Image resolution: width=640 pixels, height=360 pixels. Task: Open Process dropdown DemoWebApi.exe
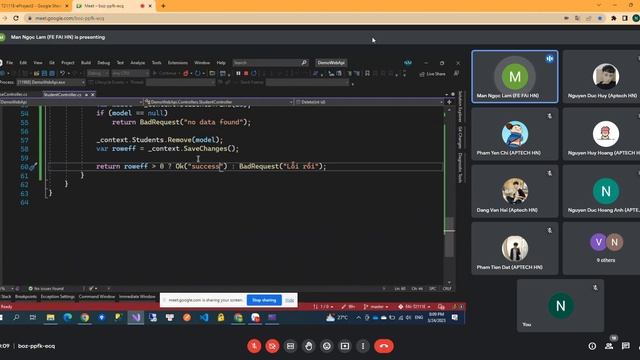point(51,82)
